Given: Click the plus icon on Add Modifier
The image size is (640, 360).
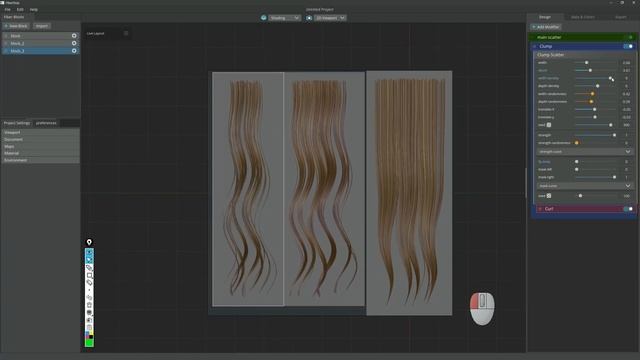Looking at the screenshot, I should [534, 27].
